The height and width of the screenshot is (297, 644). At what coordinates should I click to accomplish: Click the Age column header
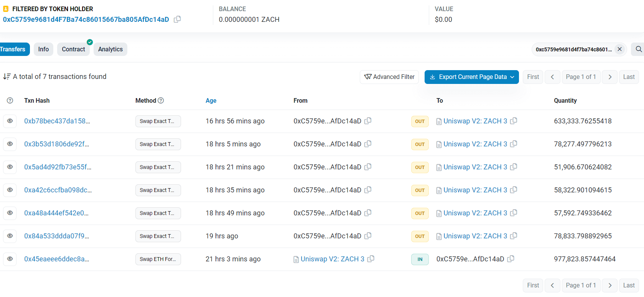point(211,100)
